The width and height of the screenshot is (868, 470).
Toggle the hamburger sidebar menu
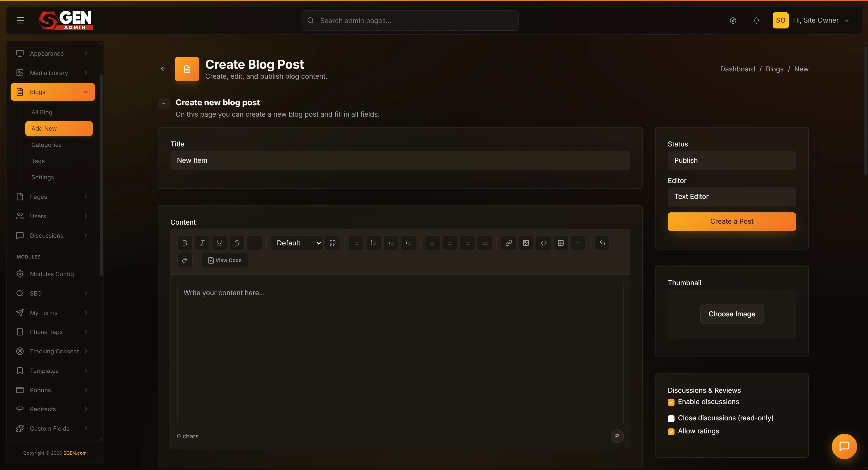[x=20, y=20]
